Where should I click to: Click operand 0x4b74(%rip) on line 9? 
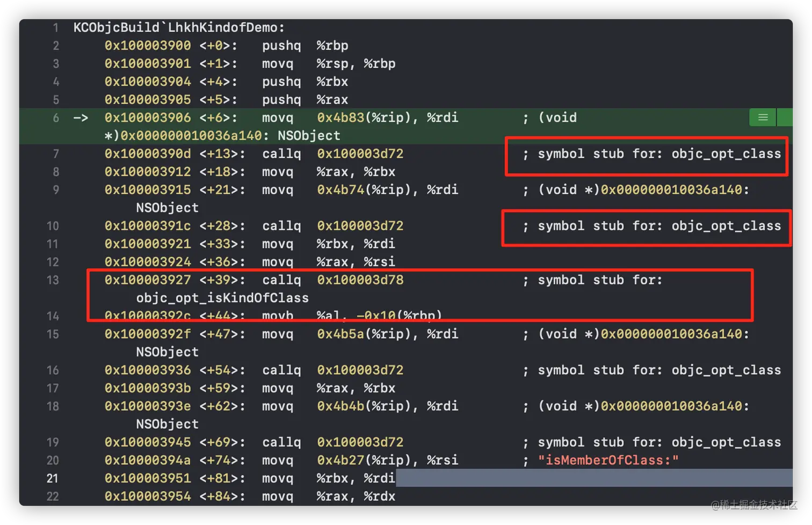[367, 189]
